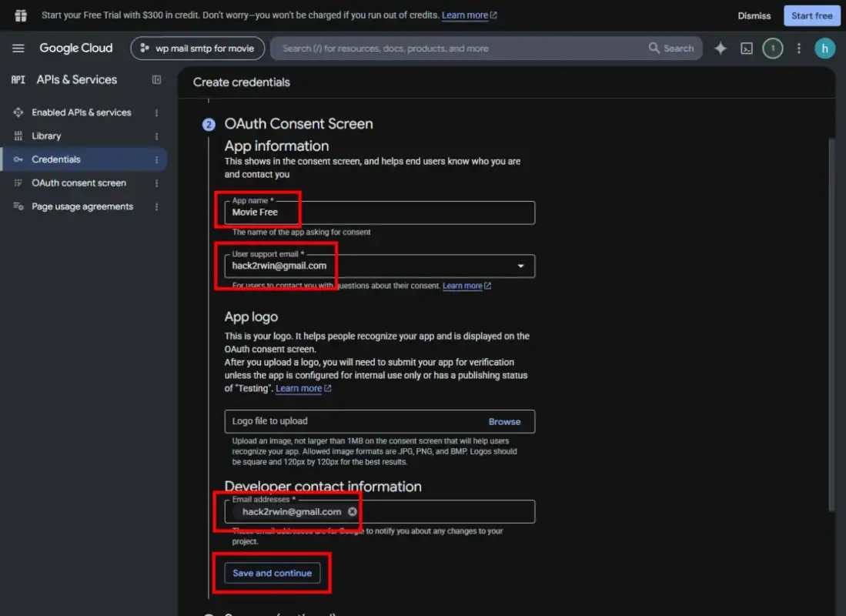This screenshot has width=846, height=616.
Task: Open the three-dot settings and utilities menu
Action: pos(798,49)
